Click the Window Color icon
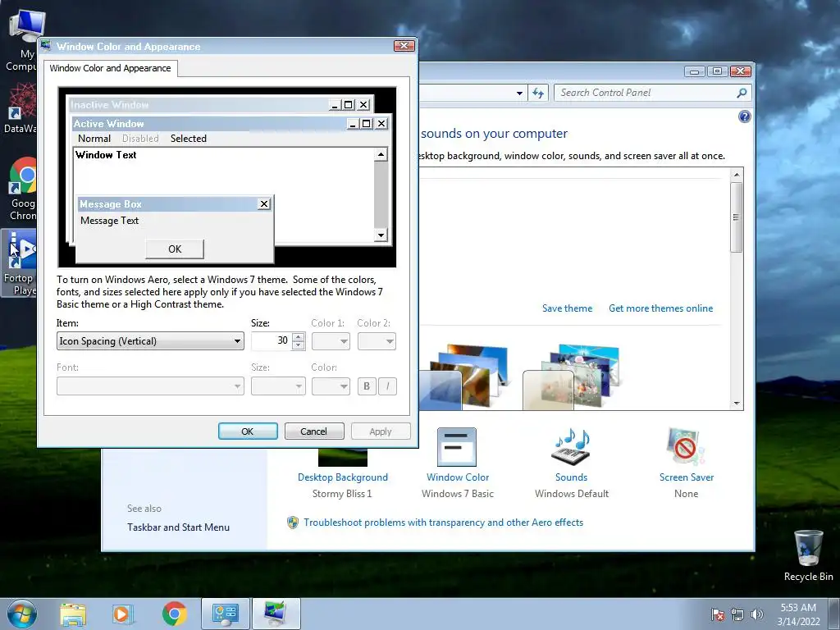840x630 pixels. point(457,446)
